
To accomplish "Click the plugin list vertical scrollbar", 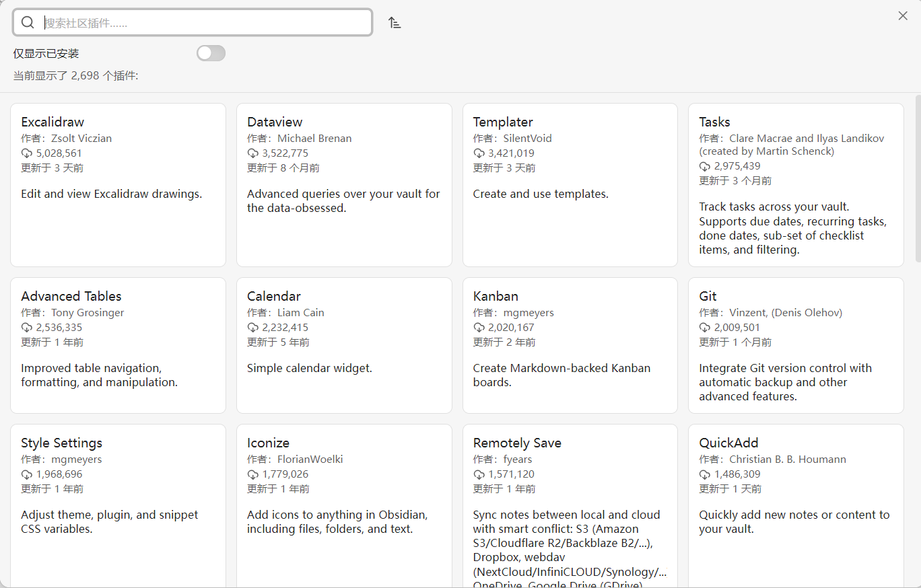I will point(918,178).
